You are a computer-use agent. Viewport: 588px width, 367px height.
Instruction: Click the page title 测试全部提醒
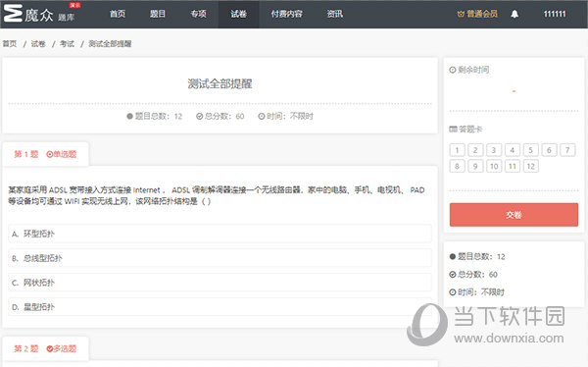point(220,83)
